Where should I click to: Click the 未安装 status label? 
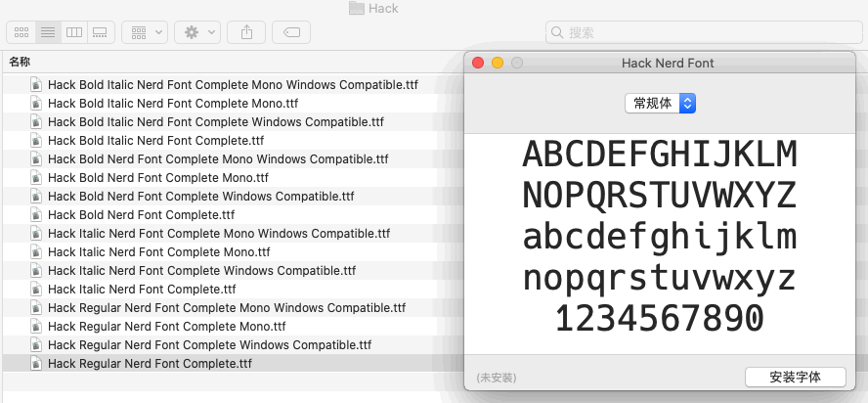pos(497,378)
